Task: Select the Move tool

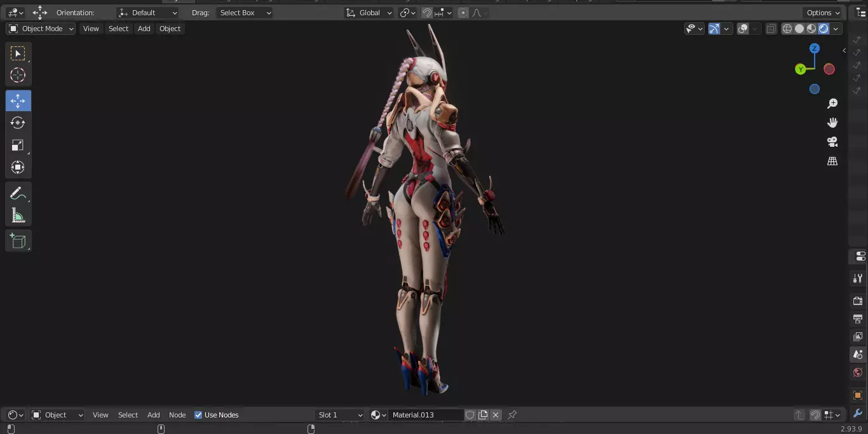Action: point(18,101)
